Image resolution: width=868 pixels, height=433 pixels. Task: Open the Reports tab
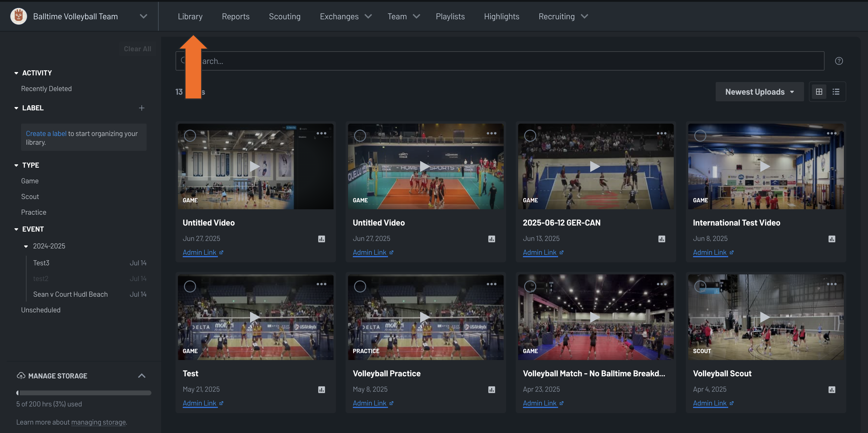(x=236, y=17)
